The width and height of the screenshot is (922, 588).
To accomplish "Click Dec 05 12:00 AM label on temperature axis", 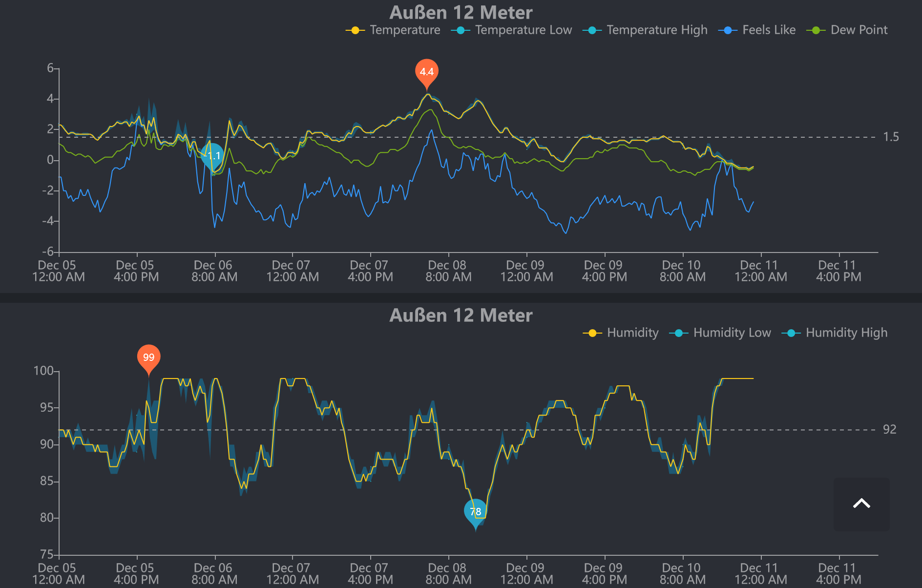I will (x=58, y=271).
